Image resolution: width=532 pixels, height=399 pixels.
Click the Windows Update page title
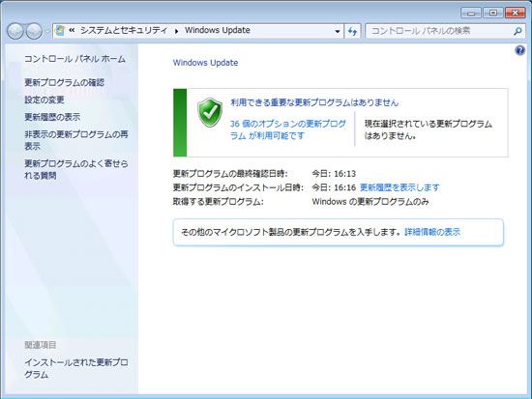coord(205,63)
